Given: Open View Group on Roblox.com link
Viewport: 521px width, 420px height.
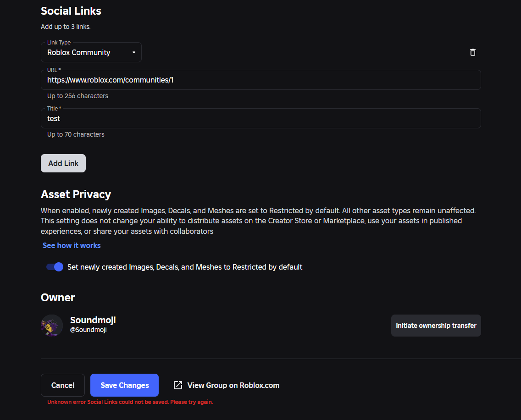Looking at the screenshot, I should pos(233,386).
